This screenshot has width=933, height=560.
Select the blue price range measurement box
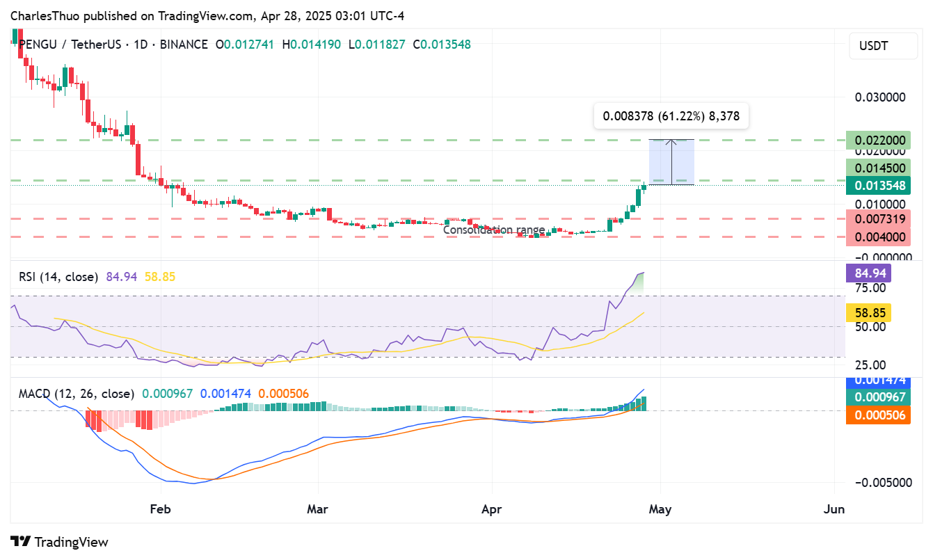tap(671, 162)
